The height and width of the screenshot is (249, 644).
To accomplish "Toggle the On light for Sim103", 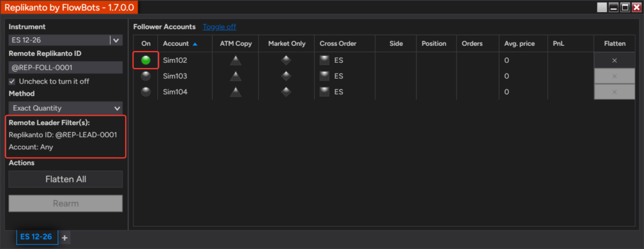I will pyautogui.click(x=146, y=76).
